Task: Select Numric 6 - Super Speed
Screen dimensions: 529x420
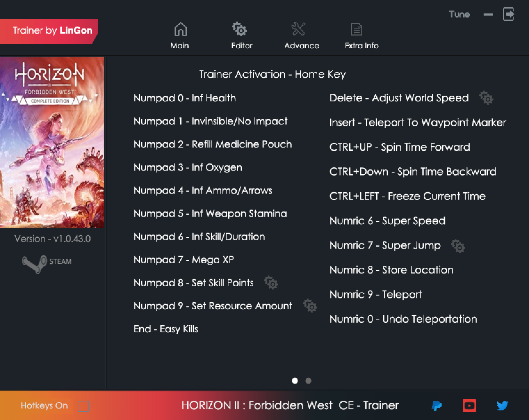Action: 387,221
